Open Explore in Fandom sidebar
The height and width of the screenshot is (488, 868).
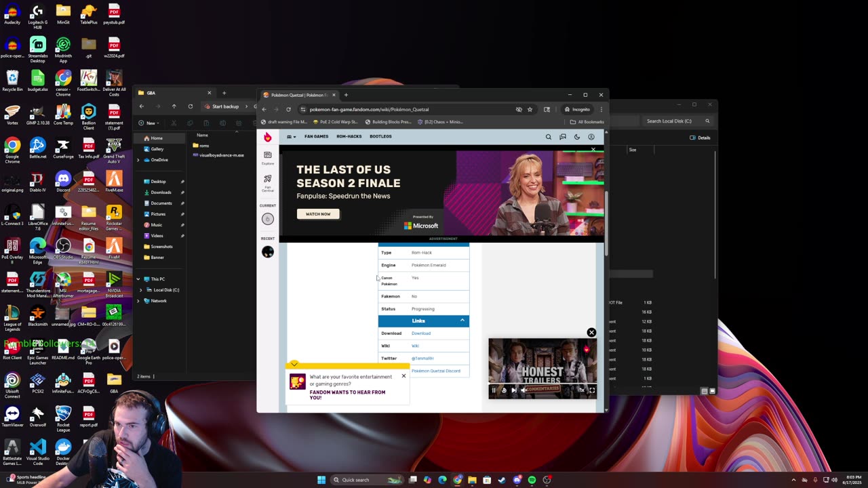268,158
